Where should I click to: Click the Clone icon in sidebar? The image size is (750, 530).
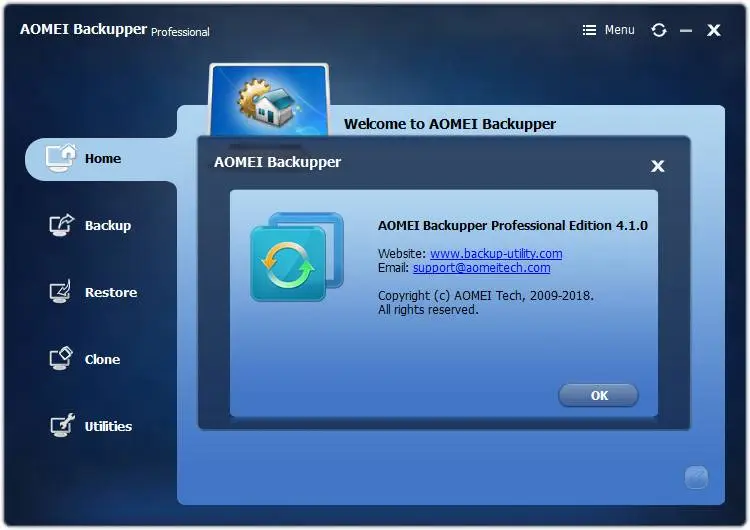point(61,358)
